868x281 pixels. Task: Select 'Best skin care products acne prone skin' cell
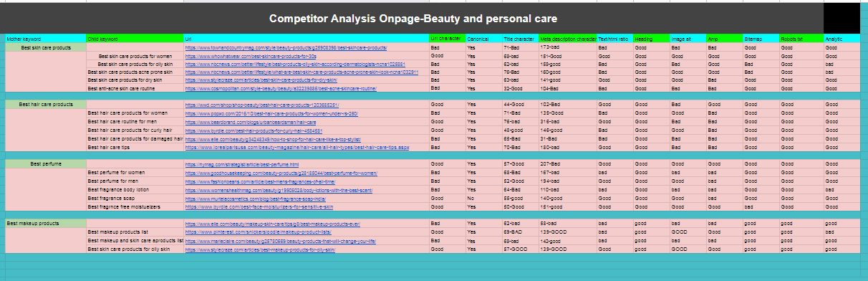point(135,72)
